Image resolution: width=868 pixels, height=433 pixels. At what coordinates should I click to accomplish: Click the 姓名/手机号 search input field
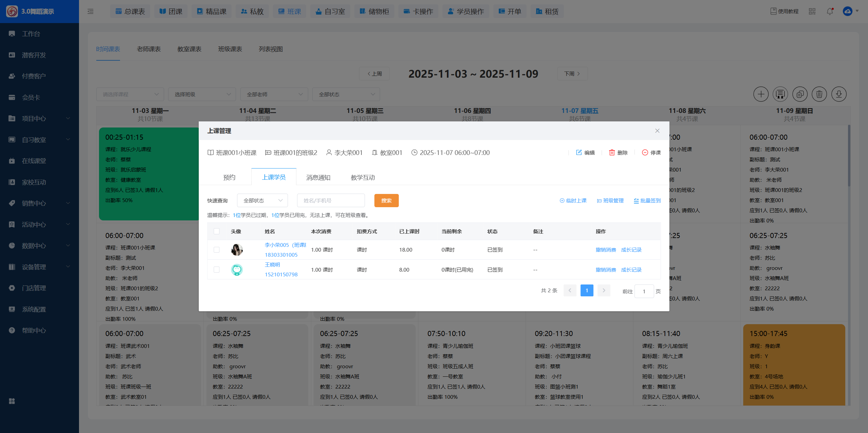pyautogui.click(x=331, y=200)
